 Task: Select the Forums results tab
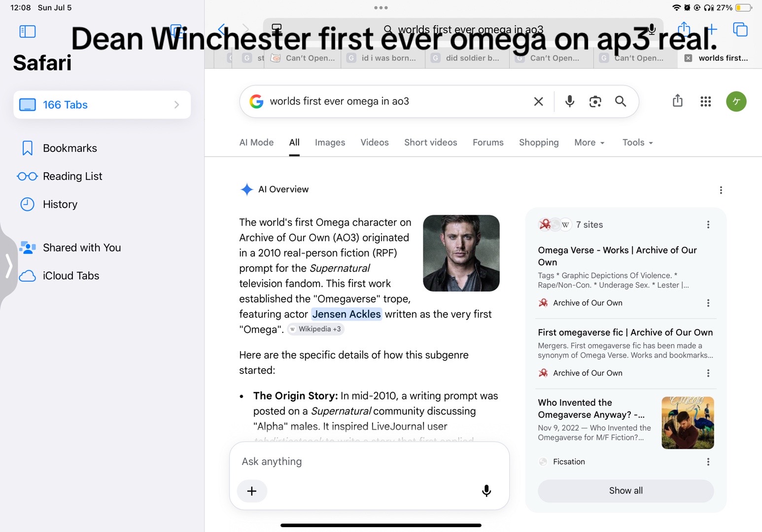tap(488, 142)
